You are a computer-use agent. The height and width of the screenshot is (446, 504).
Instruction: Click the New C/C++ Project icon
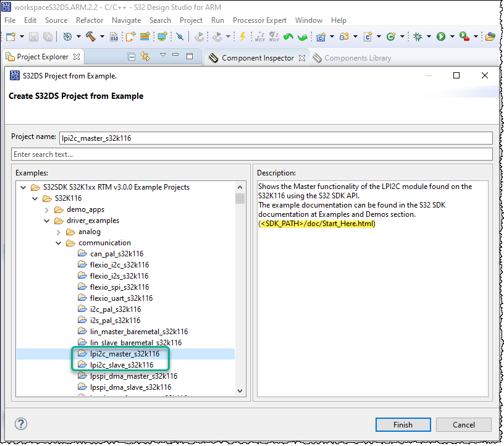321,36
